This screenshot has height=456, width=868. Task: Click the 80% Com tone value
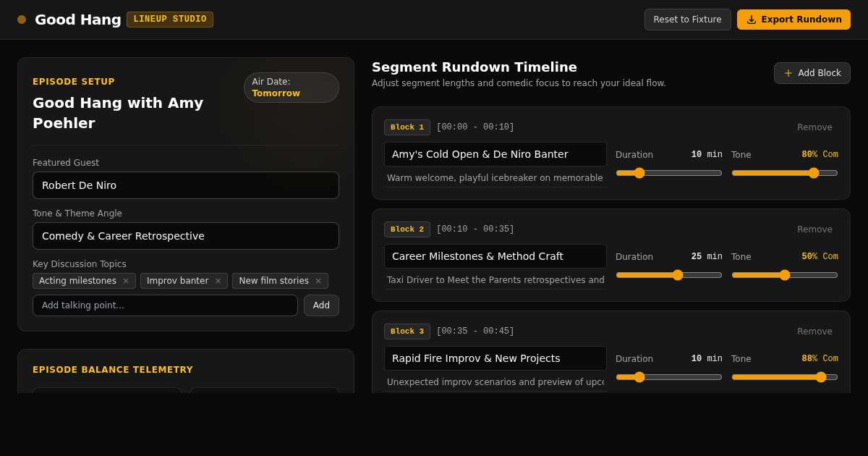pyautogui.click(x=820, y=155)
